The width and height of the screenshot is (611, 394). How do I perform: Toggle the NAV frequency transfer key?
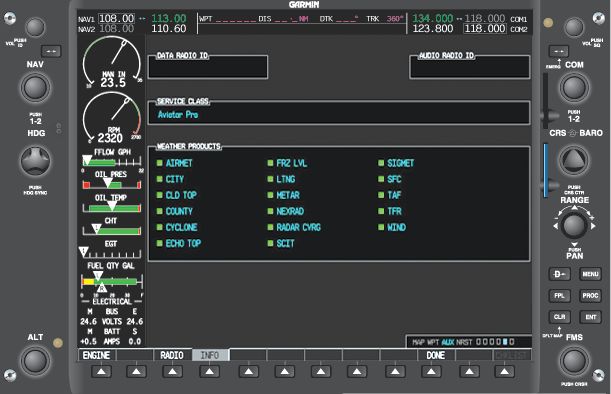point(51,51)
